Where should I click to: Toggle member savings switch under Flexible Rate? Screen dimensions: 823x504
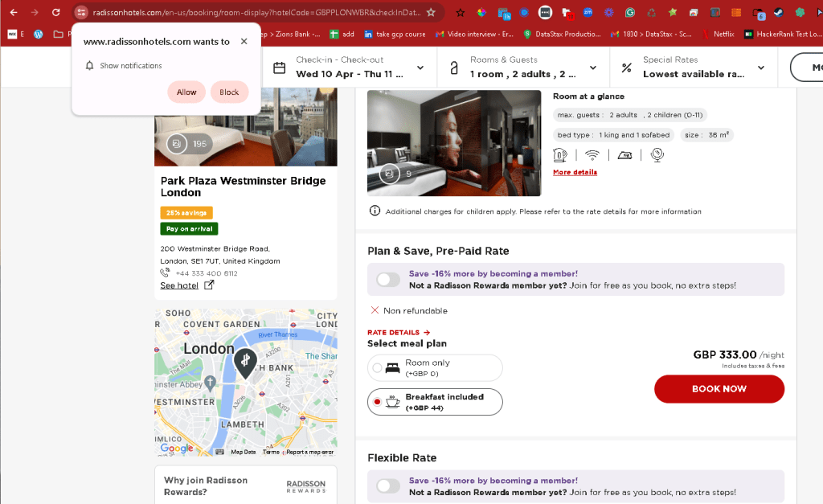point(388,486)
